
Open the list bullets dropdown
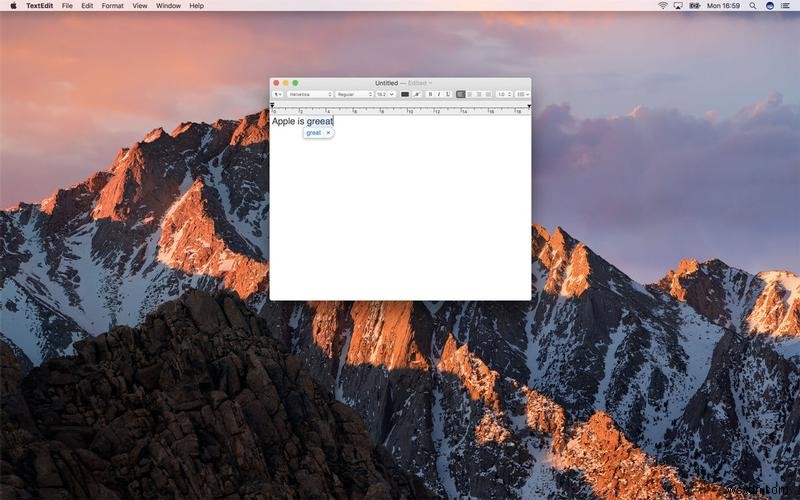522,94
